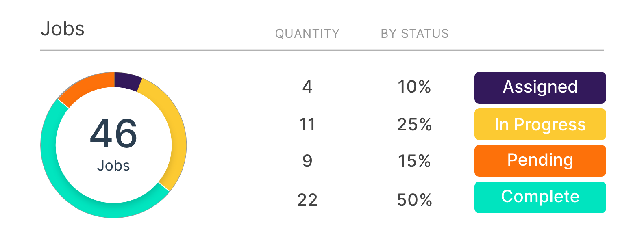Click the 50% Complete percentage

(x=414, y=200)
